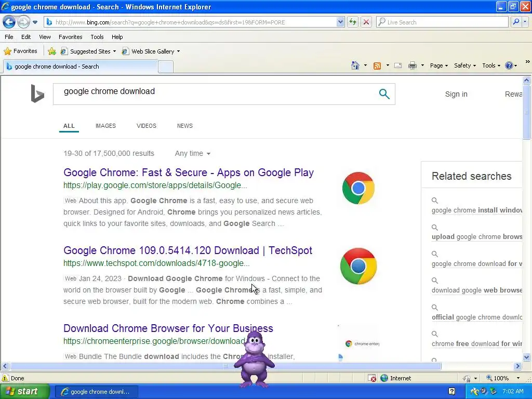The width and height of the screenshot is (532, 399).
Task: Click the Read Mail envelope icon
Action: pos(398,65)
